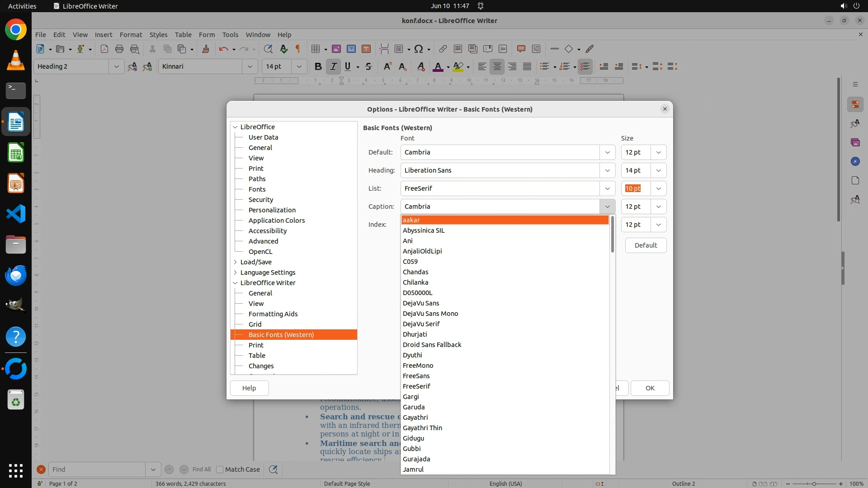The height and width of the screenshot is (488, 868).
Task: Expand the Load/Save tree node
Action: (235, 262)
